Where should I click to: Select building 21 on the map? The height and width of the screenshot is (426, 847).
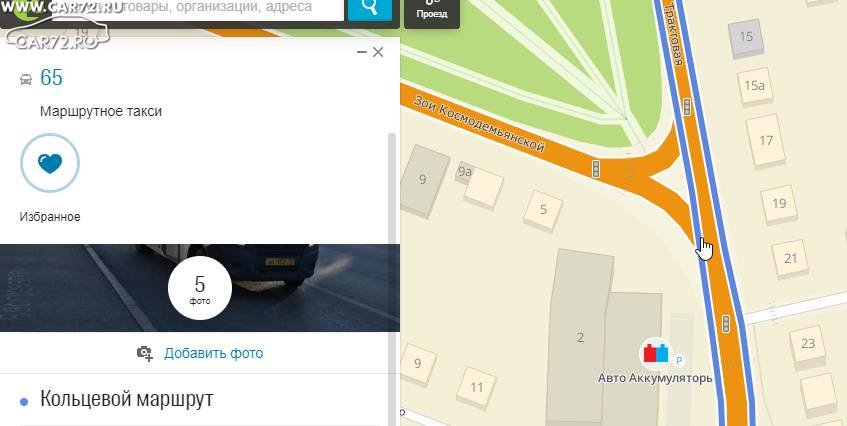(790, 259)
